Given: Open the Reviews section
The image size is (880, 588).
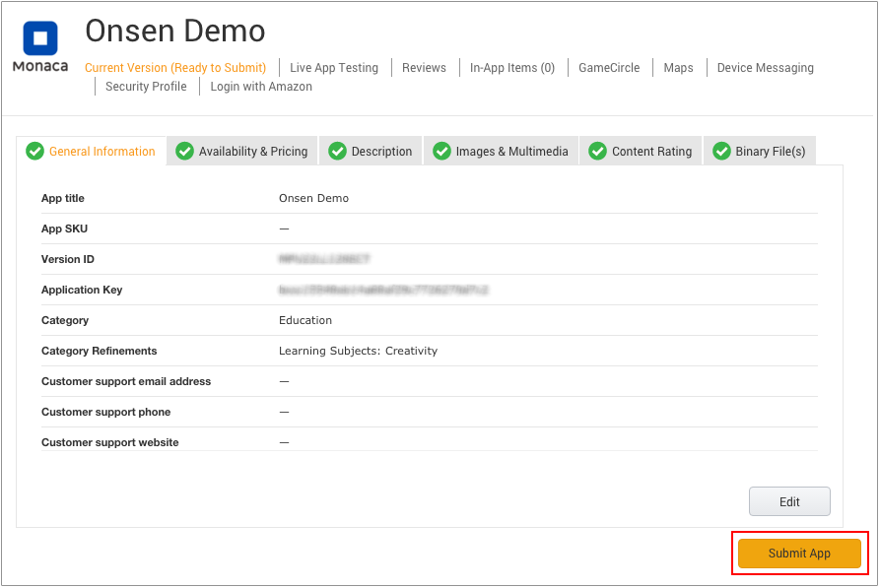Looking at the screenshot, I should pyautogui.click(x=424, y=68).
